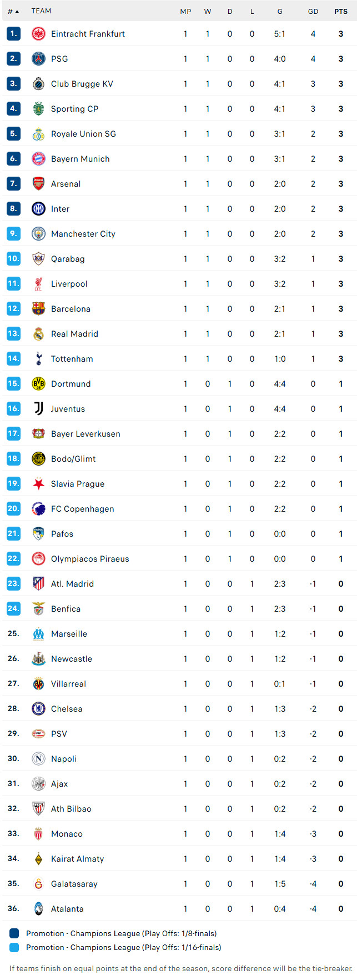Viewport: 357px width, 980px height.
Task: Click the Chelsea club crest
Action: (38, 709)
